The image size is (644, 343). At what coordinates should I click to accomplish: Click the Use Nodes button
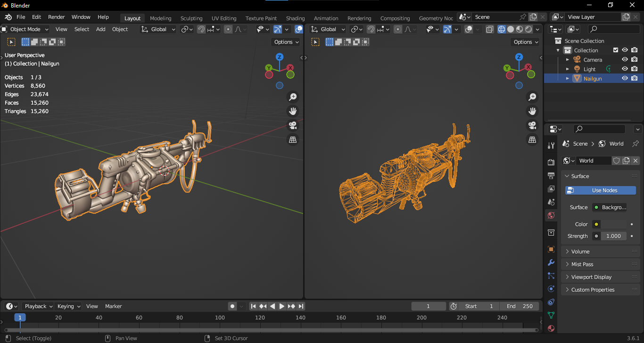coord(601,190)
